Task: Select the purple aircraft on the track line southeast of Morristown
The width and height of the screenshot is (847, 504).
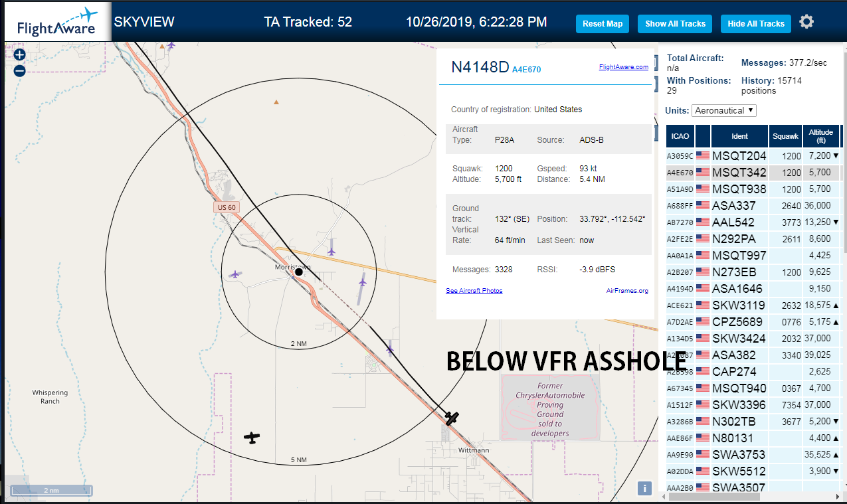Action: (x=389, y=348)
